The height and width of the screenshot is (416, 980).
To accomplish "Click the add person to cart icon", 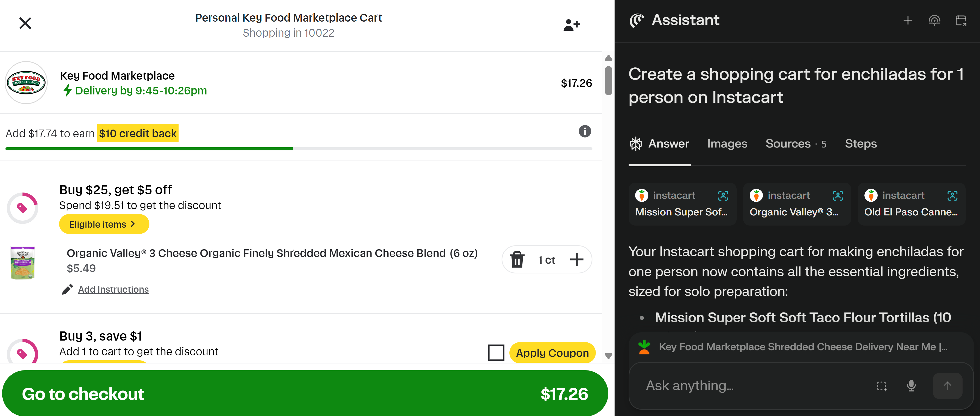I will (571, 25).
